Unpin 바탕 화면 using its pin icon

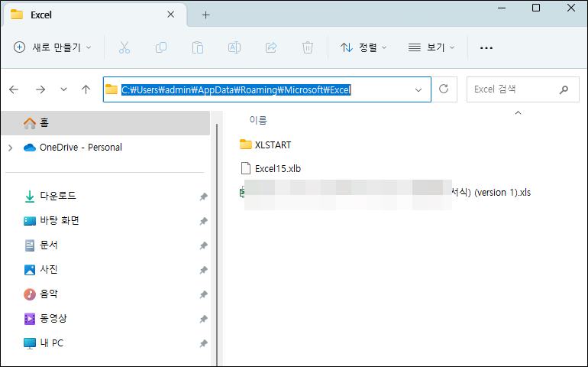[x=203, y=221]
